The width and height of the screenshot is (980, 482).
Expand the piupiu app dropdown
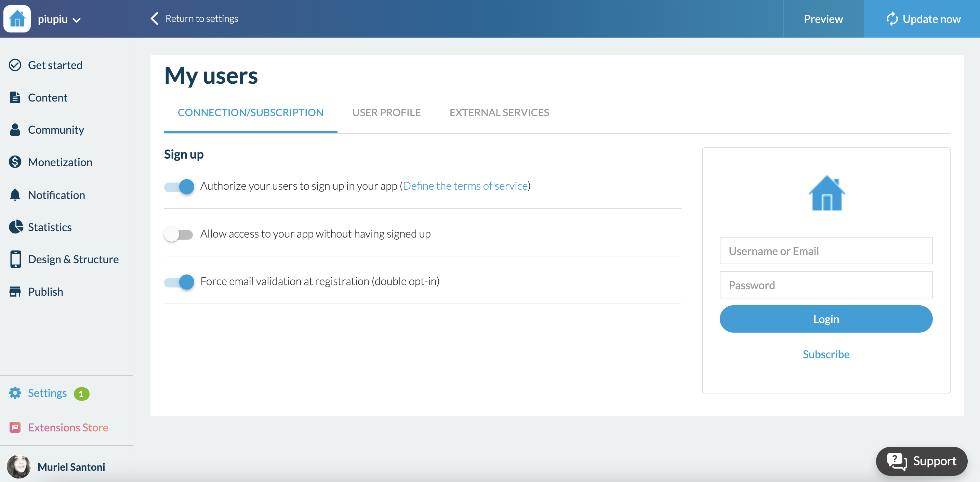(x=77, y=20)
